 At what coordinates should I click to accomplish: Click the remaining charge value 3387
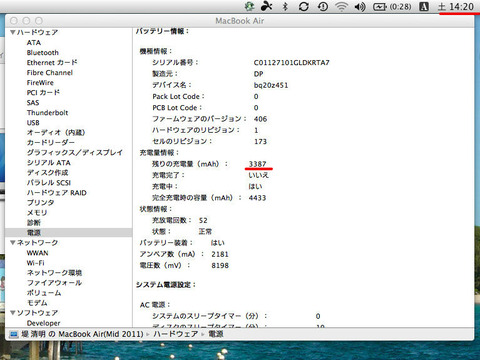pos(257,164)
